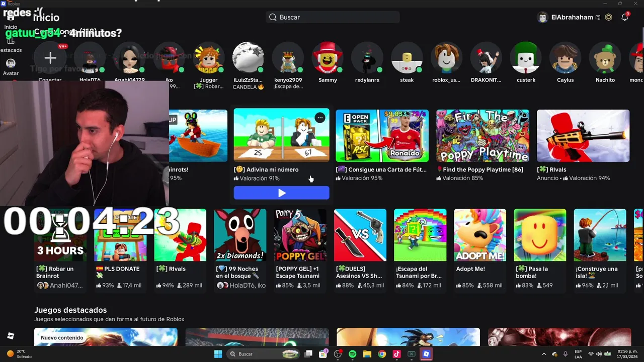The height and width of the screenshot is (362, 644).
Task: Click the three-dots menu on Adivina mi número
Action: pos(320,118)
